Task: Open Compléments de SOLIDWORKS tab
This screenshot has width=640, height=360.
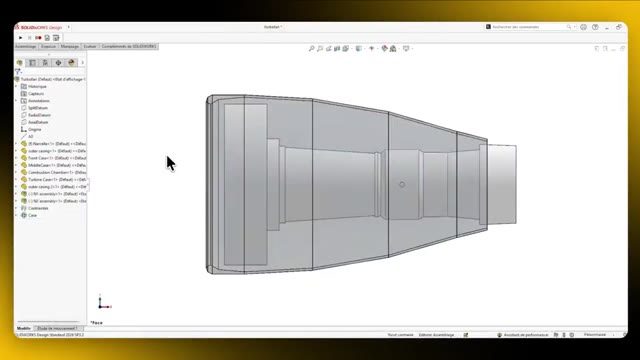Action: 129,47
